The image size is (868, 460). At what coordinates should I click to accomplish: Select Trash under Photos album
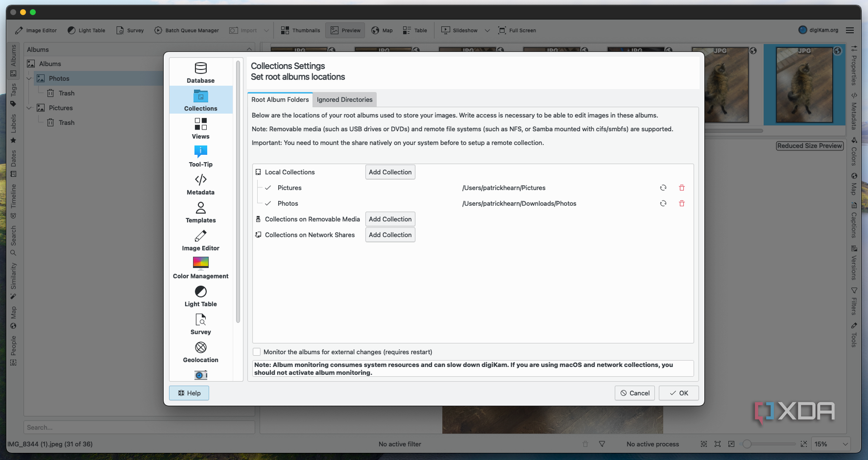click(66, 93)
